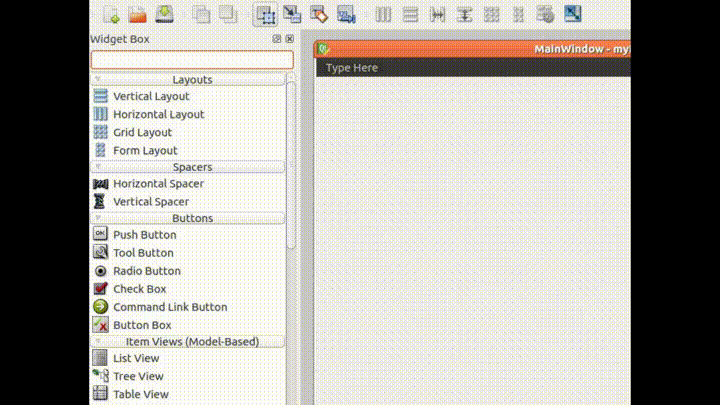Image resolution: width=720 pixels, height=405 pixels.
Task: Select Radio Button in Widget Box
Action: click(146, 271)
